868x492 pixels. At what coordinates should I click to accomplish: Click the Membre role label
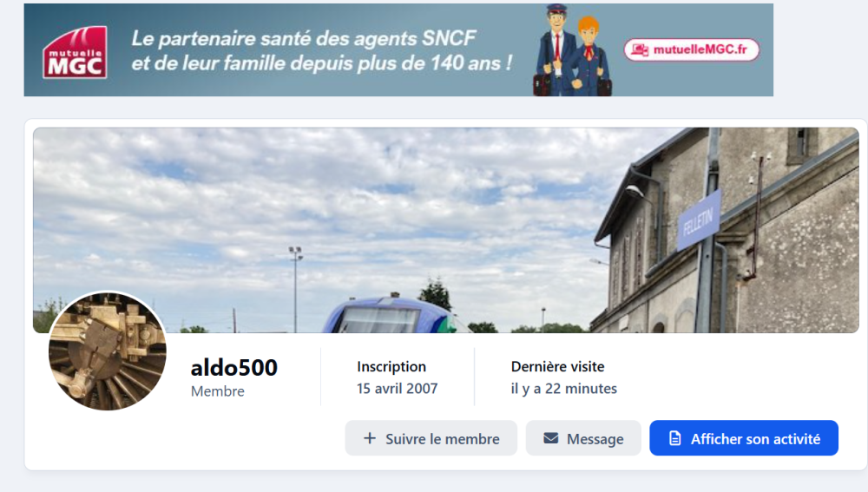pyautogui.click(x=218, y=391)
